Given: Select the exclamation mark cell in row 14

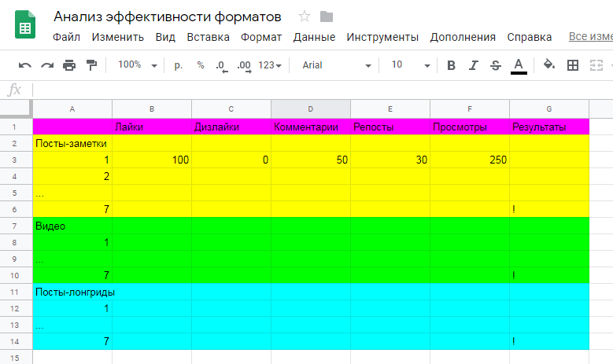Looking at the screenshot, I should [549, 341].
